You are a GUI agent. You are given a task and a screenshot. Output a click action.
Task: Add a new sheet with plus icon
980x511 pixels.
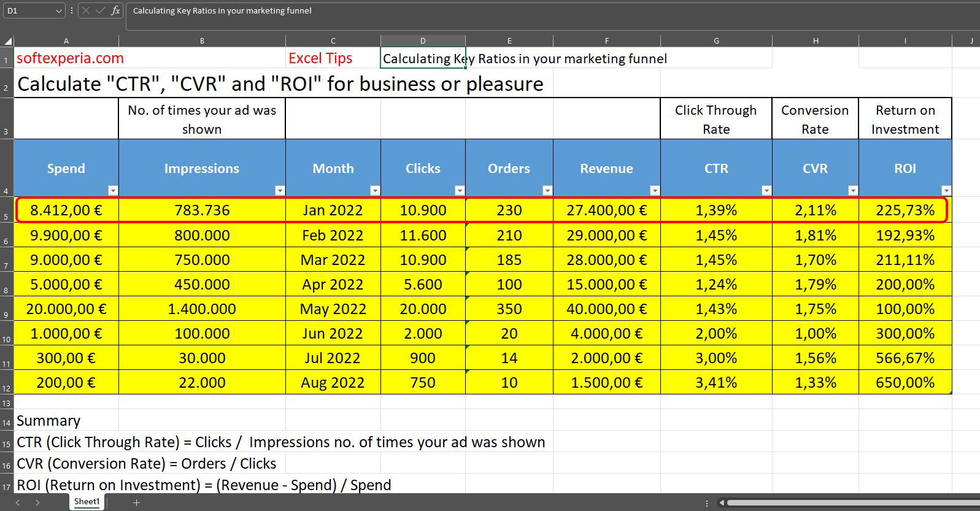(136, 502)
